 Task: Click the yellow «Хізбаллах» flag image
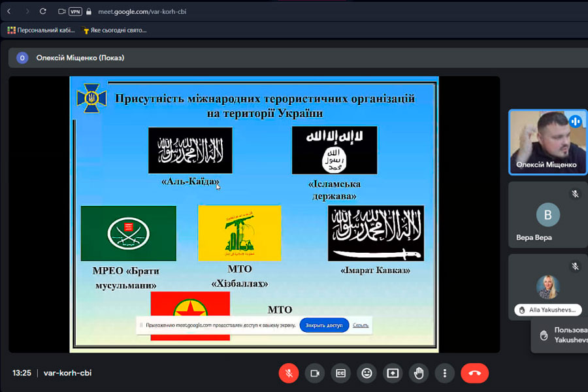(x=239, y=233)
